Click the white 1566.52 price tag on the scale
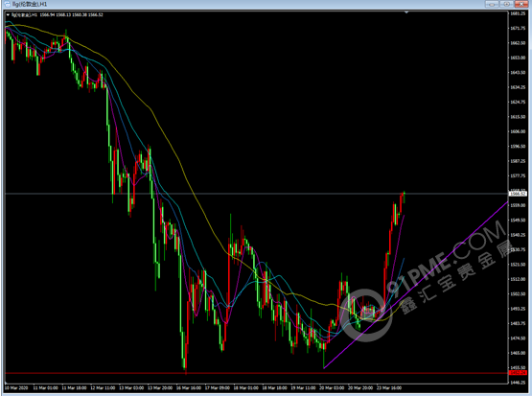 point(518,194)
